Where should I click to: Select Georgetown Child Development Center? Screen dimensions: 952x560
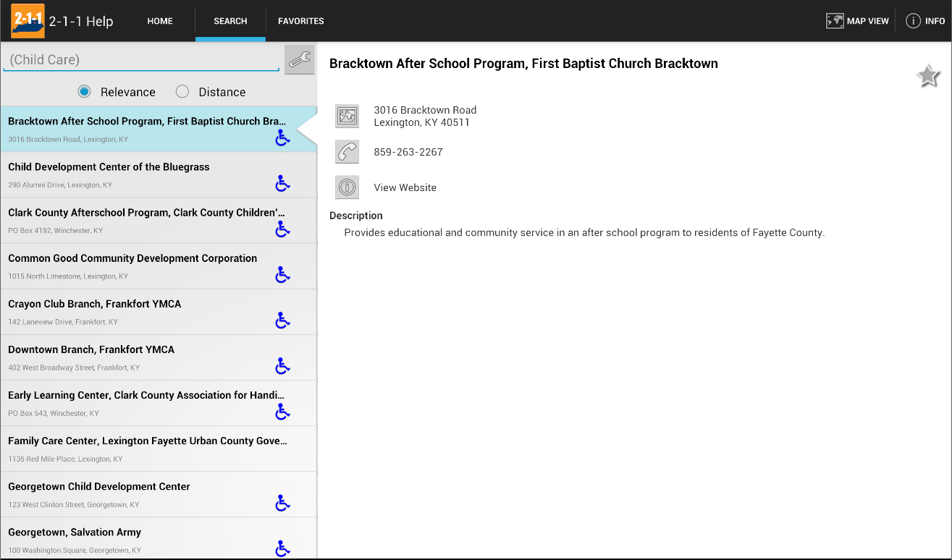coord(159,493)
